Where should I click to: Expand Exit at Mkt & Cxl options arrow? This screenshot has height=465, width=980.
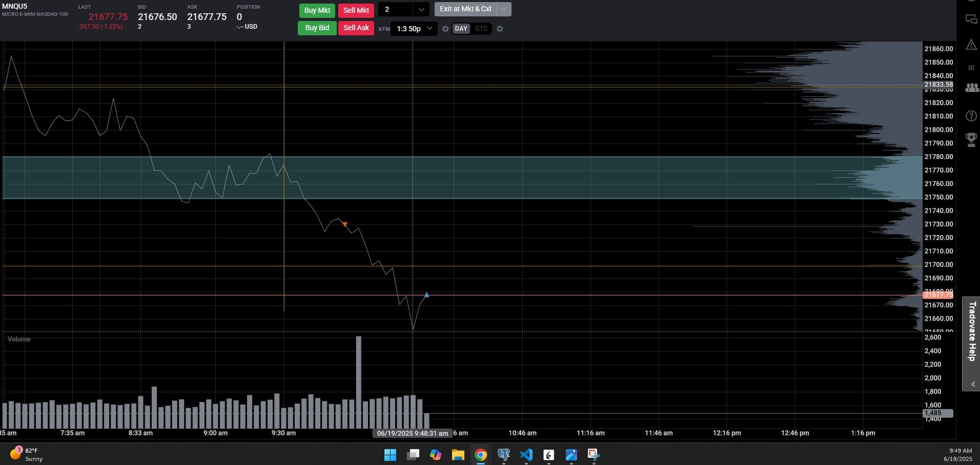click(x=504, y=9)
